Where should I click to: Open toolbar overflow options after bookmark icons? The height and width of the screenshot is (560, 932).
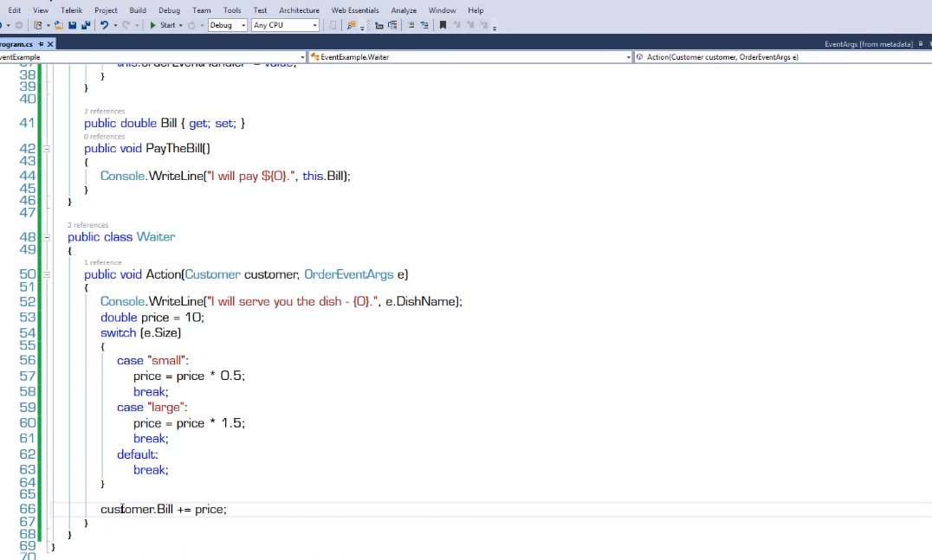tap(495, 26)
